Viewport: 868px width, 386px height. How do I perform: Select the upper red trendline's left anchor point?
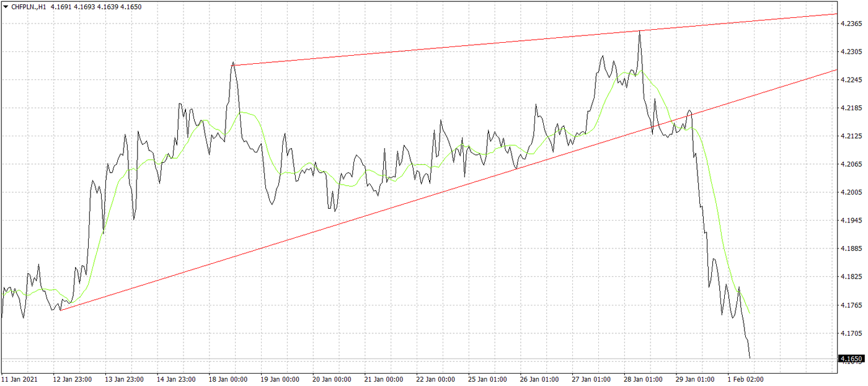pyautogui.click(x=233, y=65)
